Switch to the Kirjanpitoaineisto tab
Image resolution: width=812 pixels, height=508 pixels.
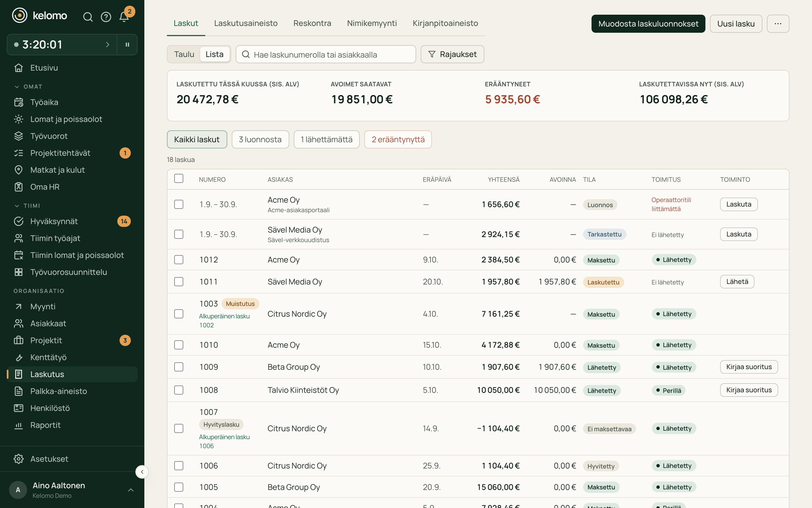[x=445, y=23]
